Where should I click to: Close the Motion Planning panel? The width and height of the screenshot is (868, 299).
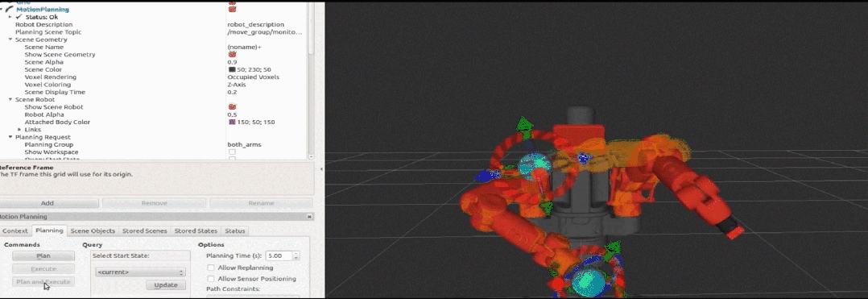(309, 217)
